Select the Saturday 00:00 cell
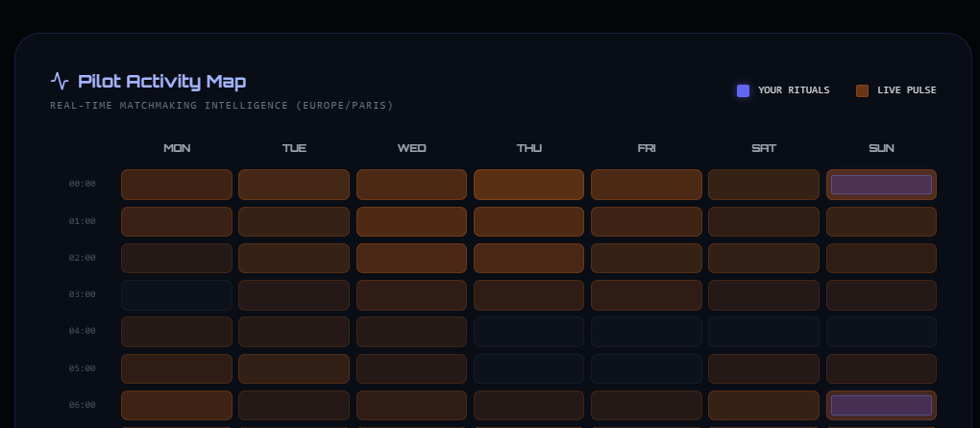980x428 pixels. 764,185
